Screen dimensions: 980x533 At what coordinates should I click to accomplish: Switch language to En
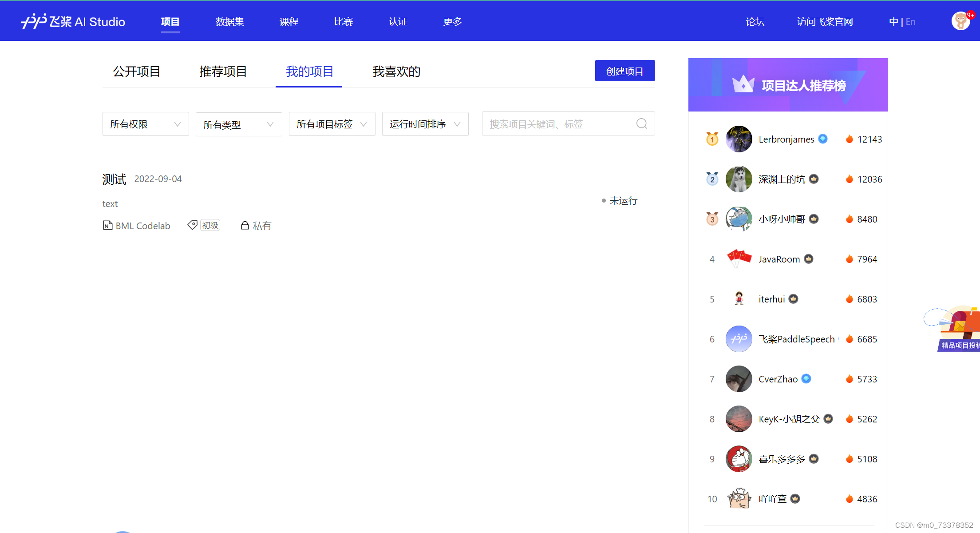click(910, 22)
